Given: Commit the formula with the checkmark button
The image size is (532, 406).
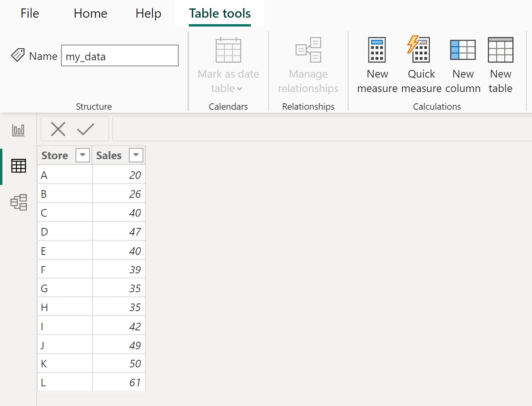Looking at the screenshot, I should coord(86,129).
